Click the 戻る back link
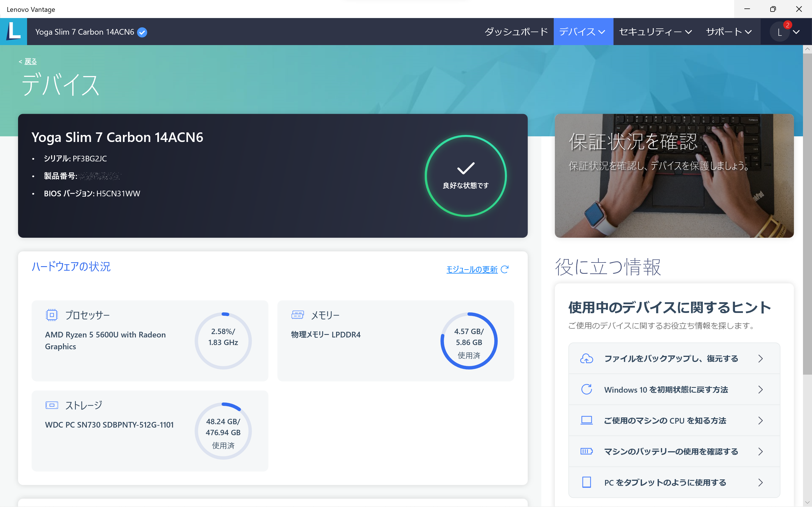Image resolution: width=812 pixels, height=507 pixels. coord(30,61)
